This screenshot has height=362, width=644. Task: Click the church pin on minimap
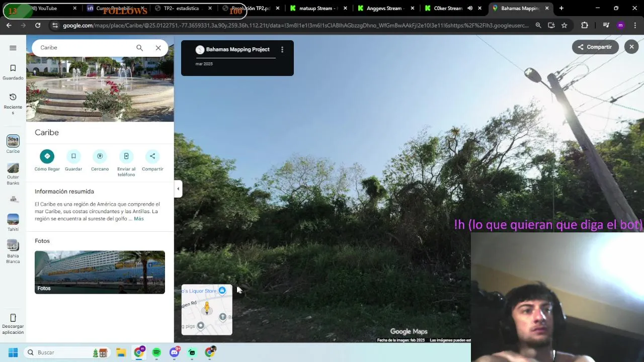pos(222,317)
